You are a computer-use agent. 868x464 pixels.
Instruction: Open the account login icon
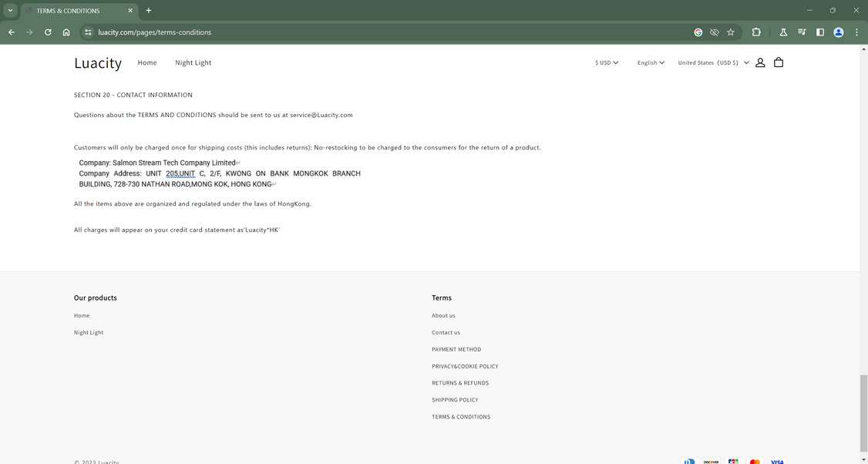pos(760,62)
